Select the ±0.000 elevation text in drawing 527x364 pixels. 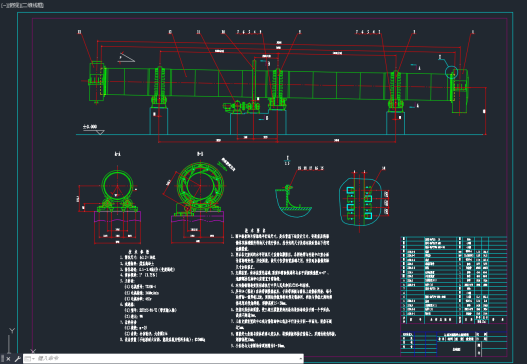[x=90, y=127]
